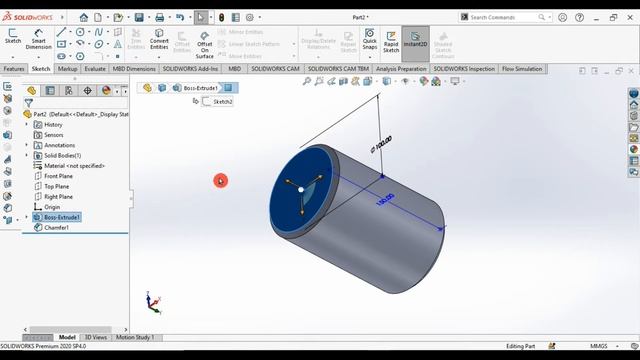The width and height of the screenshot is (640, 360).
Task: Open the DisplayManager panel tab
Action: [106, 91]
